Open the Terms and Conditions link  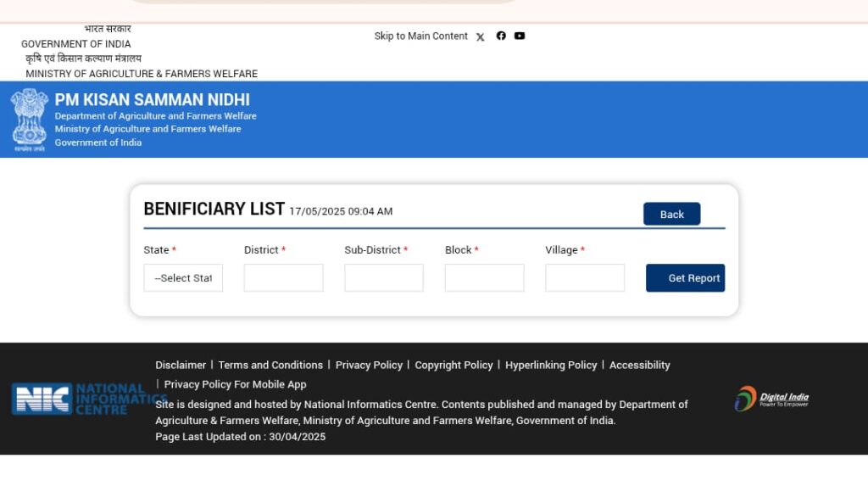coord(270,365)
